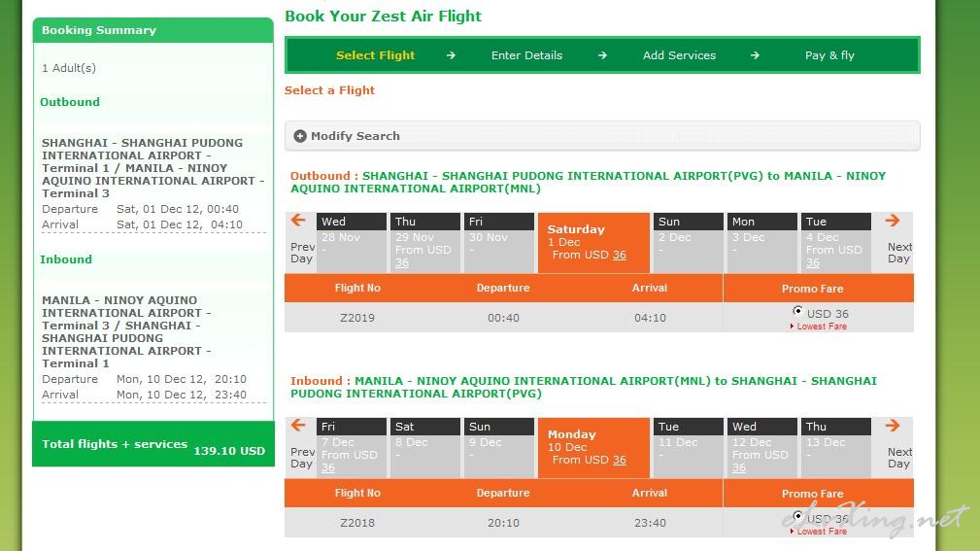The width and height of the screenshot is (980, 551).
Task: Open the Select Flight step
Action: (x=375, y=55)
